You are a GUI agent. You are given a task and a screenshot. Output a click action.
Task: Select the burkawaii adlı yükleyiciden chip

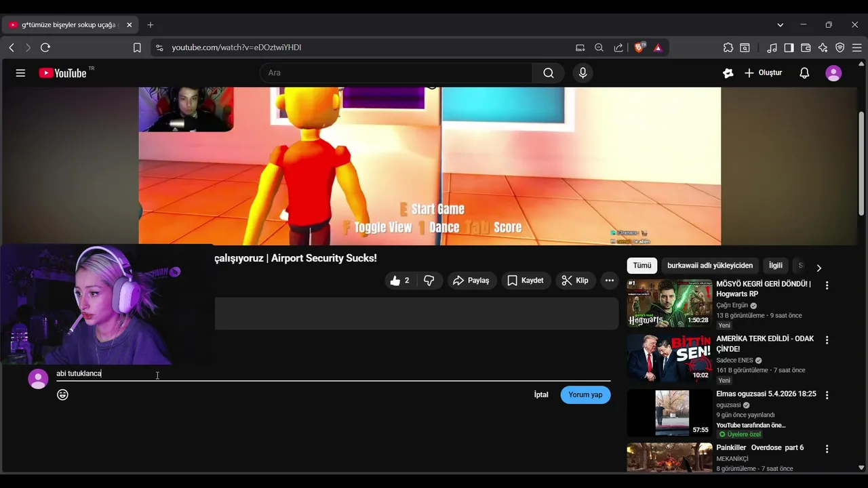[x=710, y=266]
